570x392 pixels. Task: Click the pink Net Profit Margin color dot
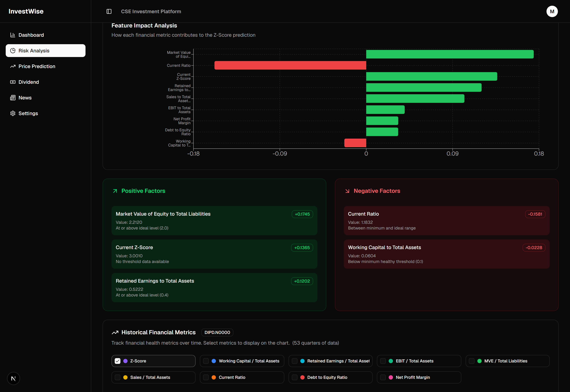[391, 377]
